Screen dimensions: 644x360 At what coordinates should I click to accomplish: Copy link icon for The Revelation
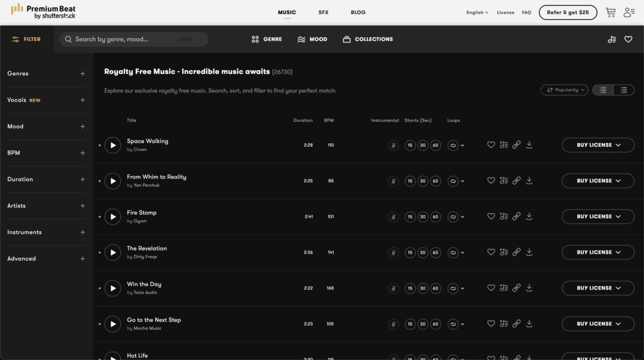click(x=516, y=252)
